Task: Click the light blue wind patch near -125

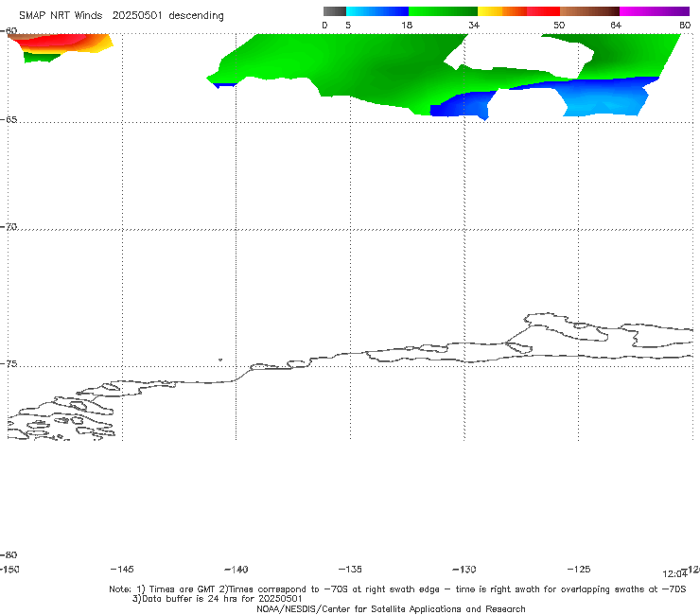Action: coord(603,100)
